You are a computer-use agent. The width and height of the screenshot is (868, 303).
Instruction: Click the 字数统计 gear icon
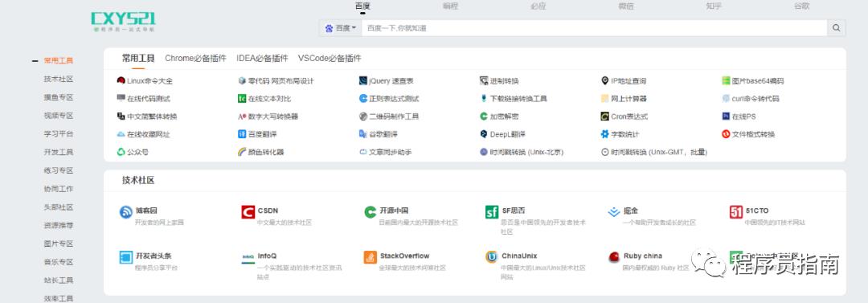(605, 134)
